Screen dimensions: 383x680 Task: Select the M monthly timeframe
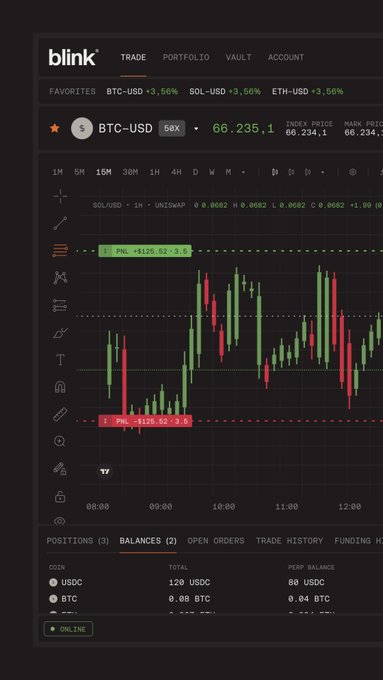[228, 172]
